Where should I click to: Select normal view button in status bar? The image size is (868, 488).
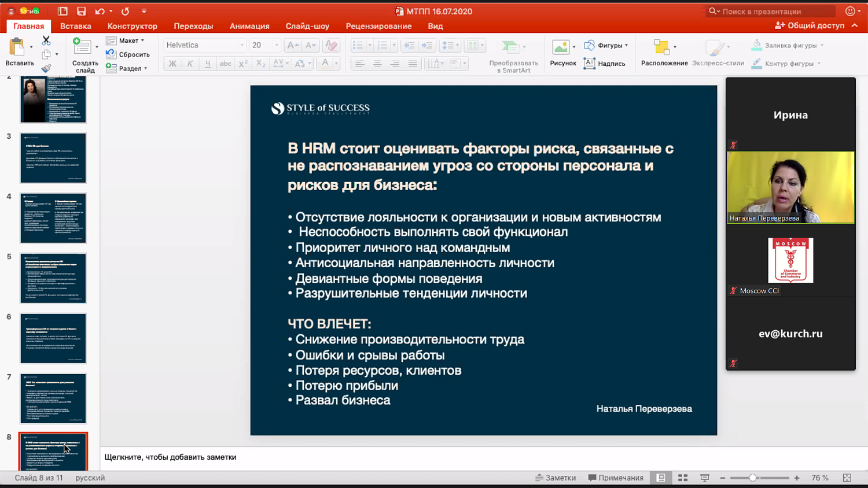661,478
